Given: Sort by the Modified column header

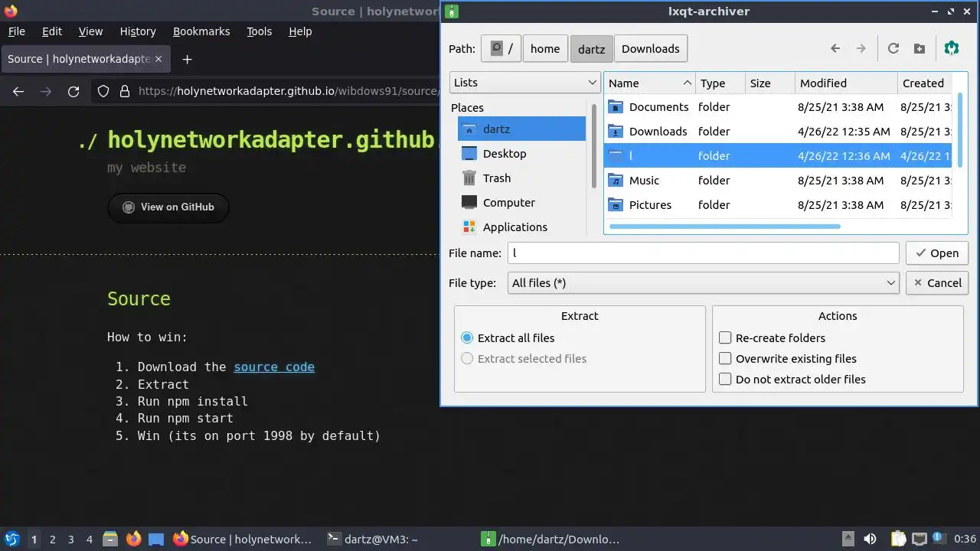Looking at the screenshot, I should (846, 83).
